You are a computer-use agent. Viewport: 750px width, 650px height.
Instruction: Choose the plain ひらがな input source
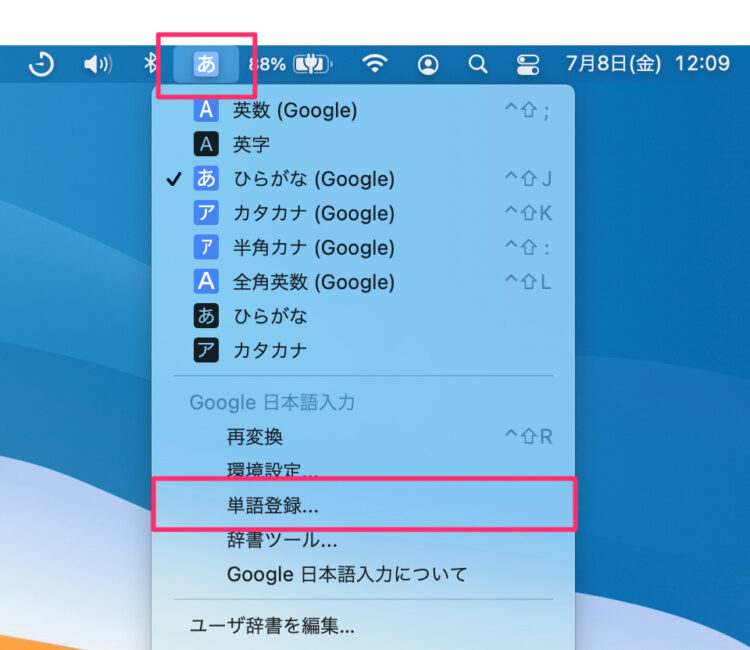point(363,316)
